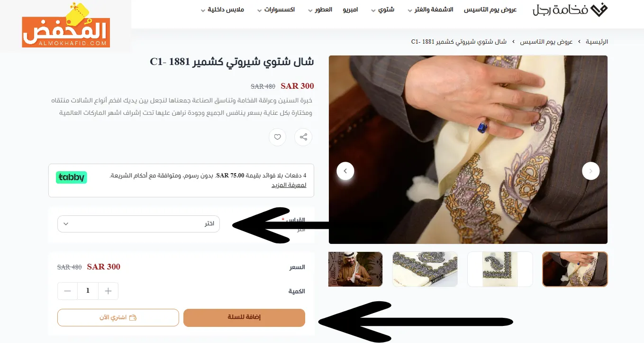Select the thumbnail of man holding shawl
The image size is (644, 343).
click(x=355, y=269)
